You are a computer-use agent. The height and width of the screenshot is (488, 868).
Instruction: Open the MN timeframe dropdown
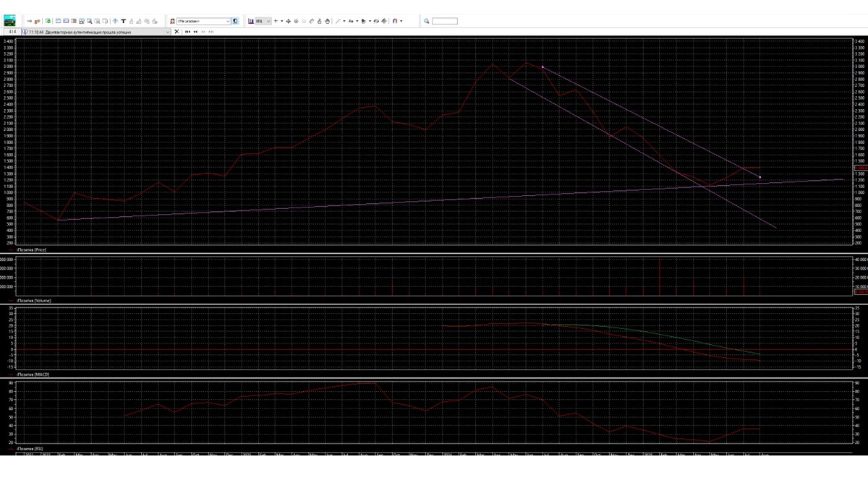[263, 21]
